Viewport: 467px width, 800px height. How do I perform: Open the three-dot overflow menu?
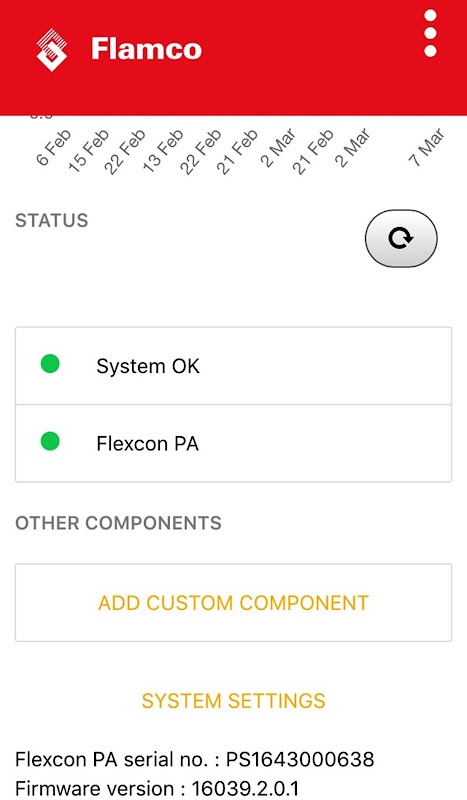point(430,33)
